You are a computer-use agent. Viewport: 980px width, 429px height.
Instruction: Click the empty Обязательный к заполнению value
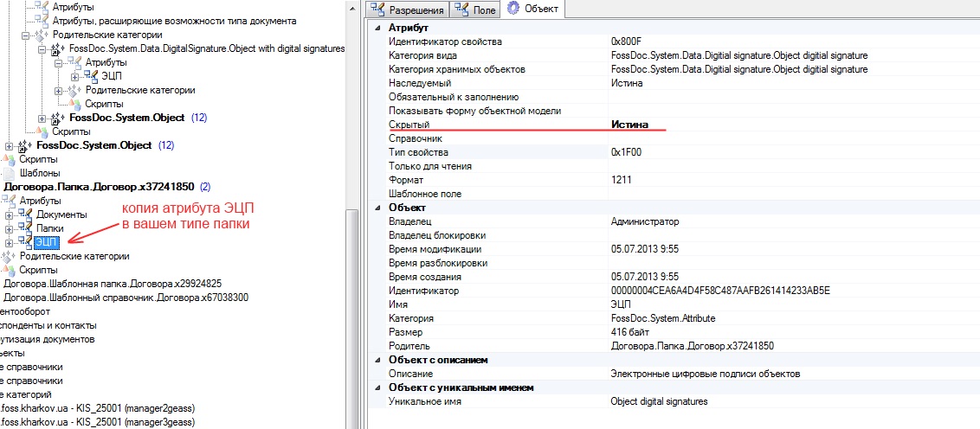pos(794,97)
